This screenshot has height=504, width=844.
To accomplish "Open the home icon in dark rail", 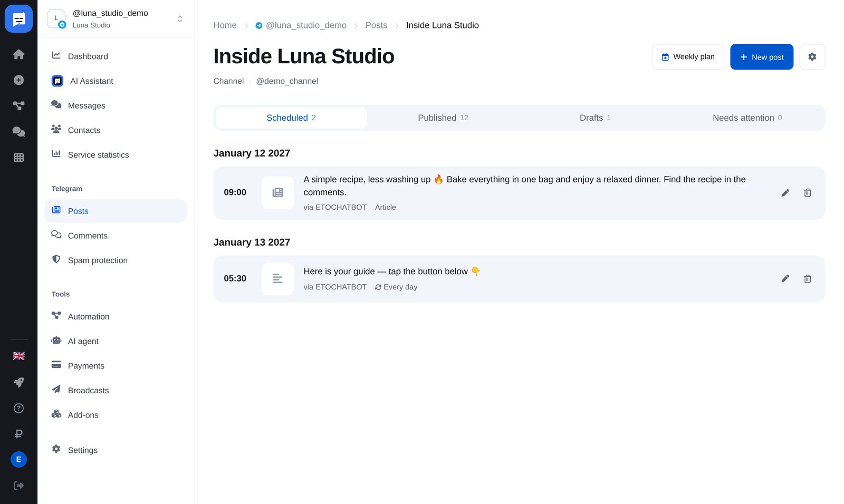I will click(x=18, y=54).
